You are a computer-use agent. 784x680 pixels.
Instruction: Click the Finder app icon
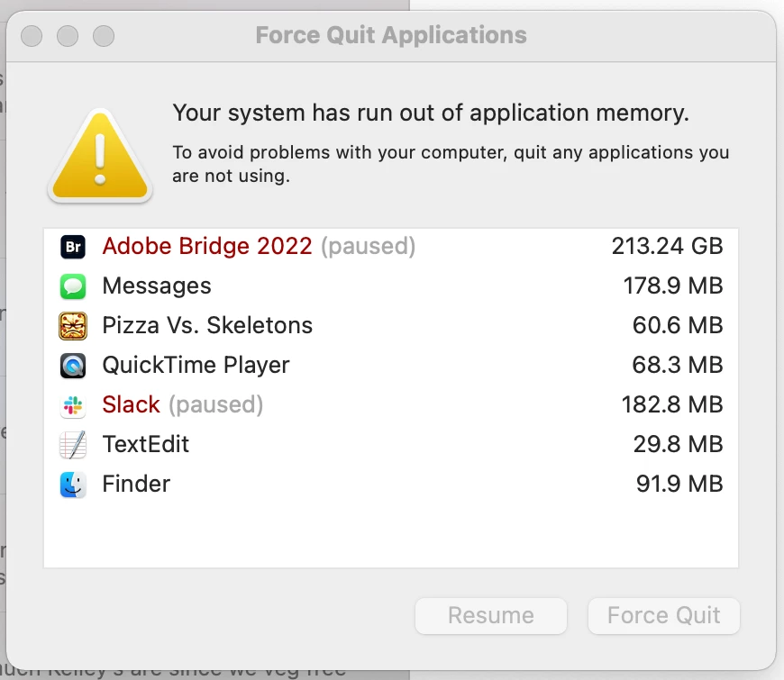click(73, 485)
